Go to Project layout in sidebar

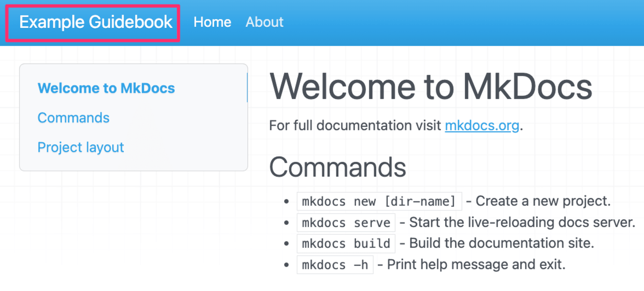tap(81, 148)
